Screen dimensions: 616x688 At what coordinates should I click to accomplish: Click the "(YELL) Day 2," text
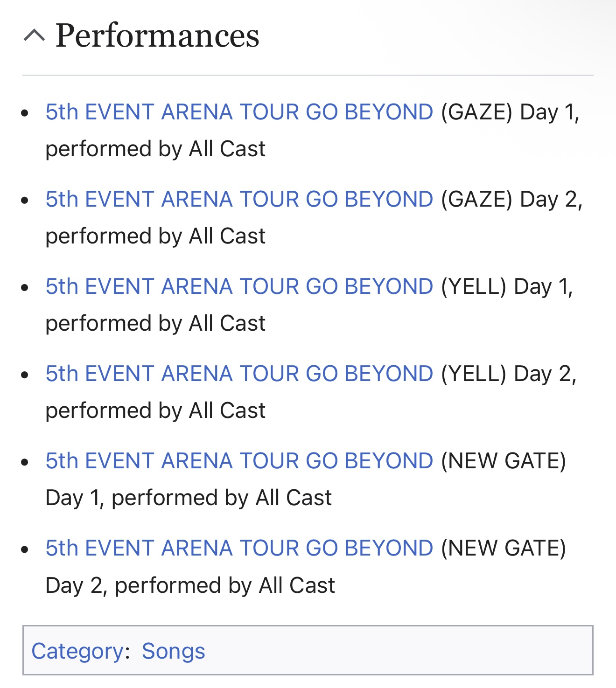[x=509, y=374]
